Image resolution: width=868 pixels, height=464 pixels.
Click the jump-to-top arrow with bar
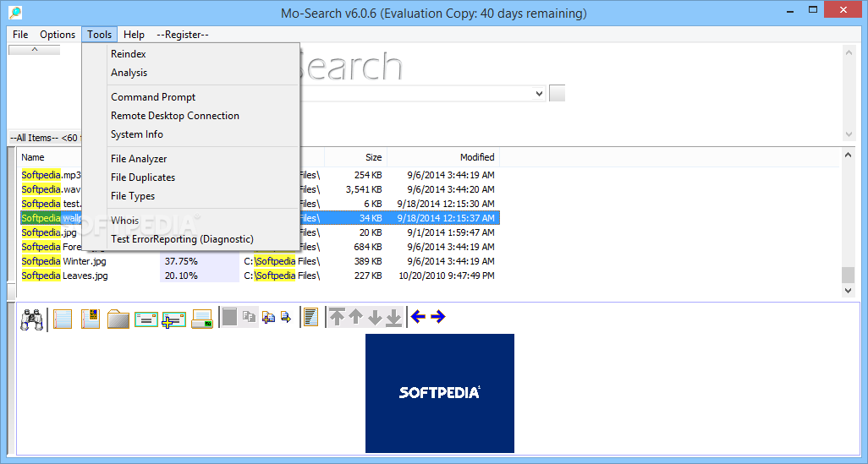click(337, 317)
